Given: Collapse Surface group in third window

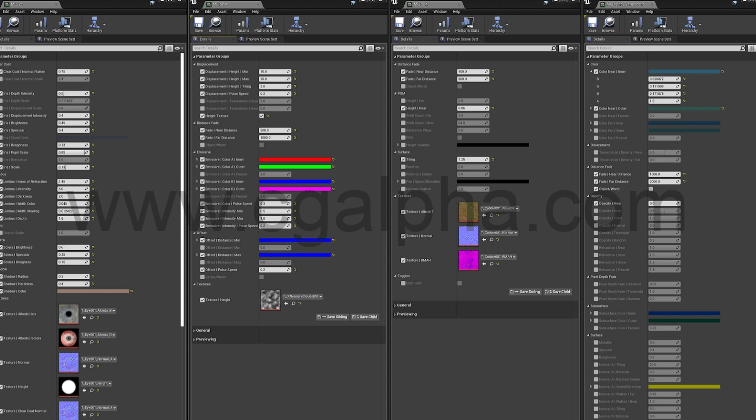Looking at the screenshot, I should [395, 152].
